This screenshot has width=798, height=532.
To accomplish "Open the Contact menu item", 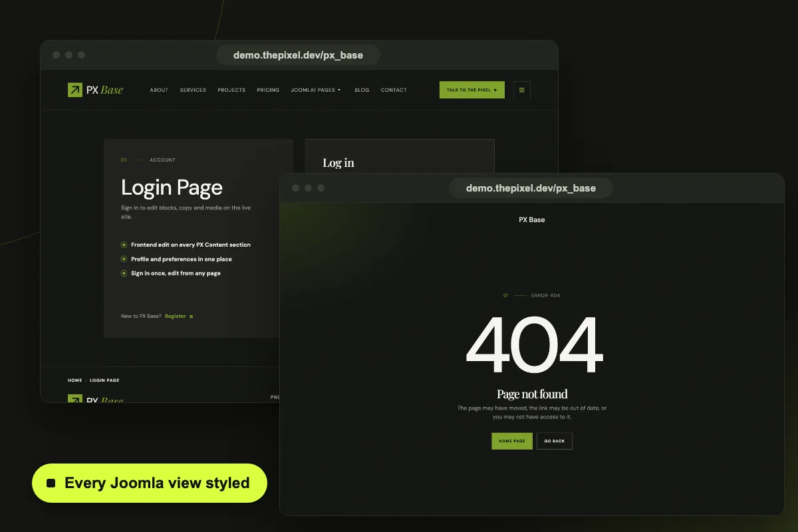I will pos(394,90).
